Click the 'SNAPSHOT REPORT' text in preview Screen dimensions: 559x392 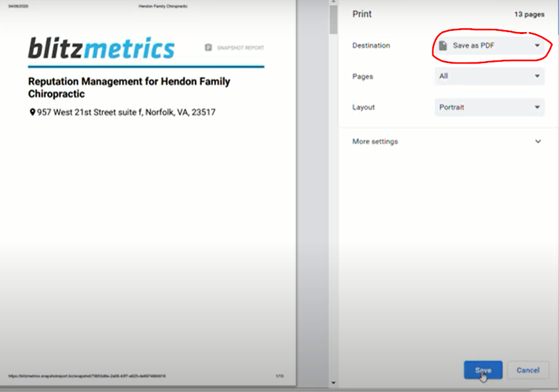point(241,48)
